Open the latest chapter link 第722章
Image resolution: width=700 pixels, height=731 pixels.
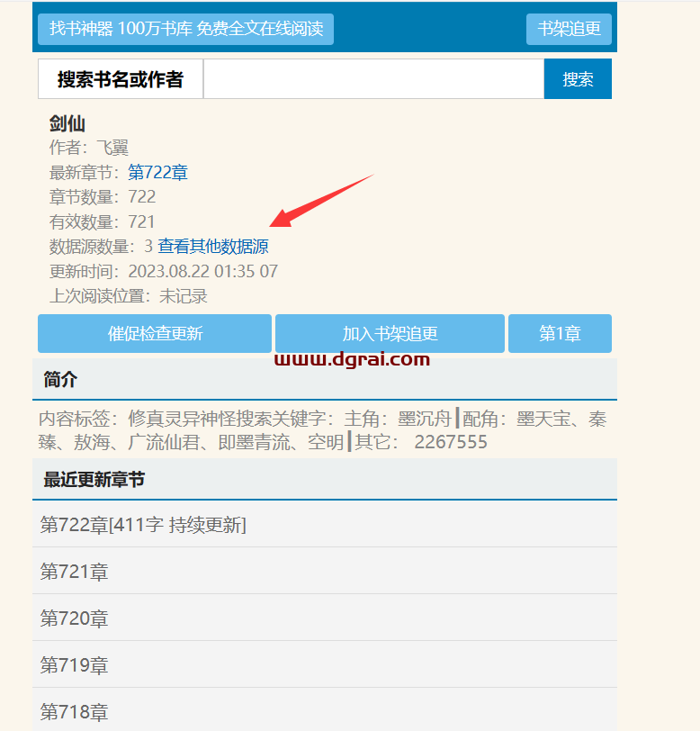157,173
